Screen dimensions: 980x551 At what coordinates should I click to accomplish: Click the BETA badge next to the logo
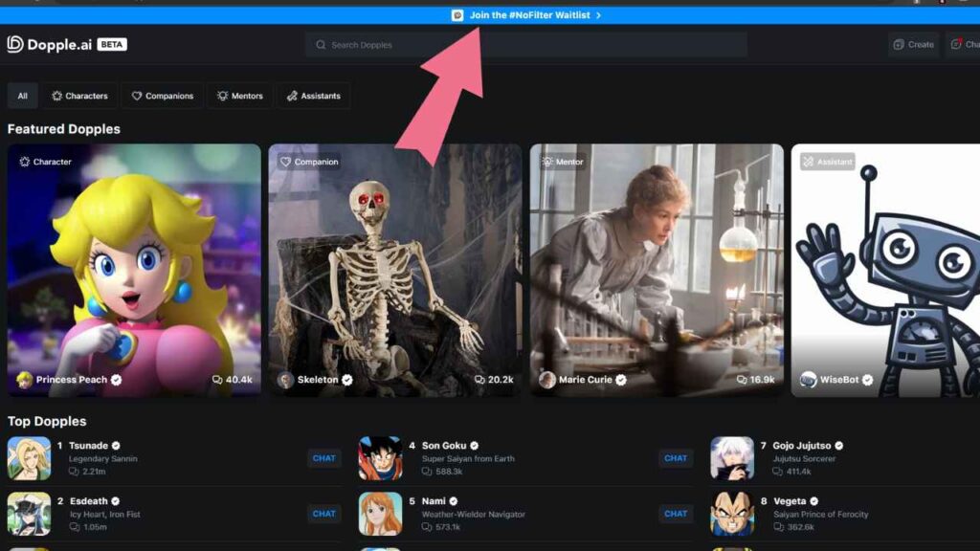(112, 44)
